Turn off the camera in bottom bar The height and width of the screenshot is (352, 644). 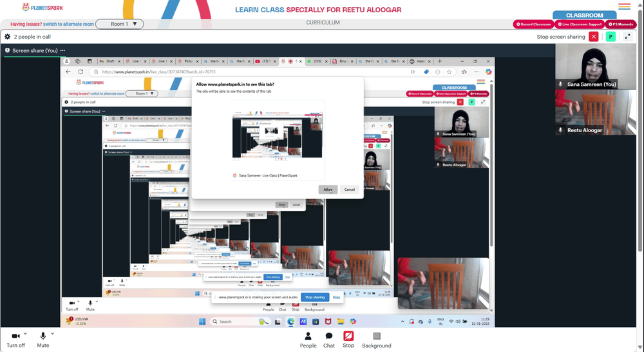[x=15, y=340]
